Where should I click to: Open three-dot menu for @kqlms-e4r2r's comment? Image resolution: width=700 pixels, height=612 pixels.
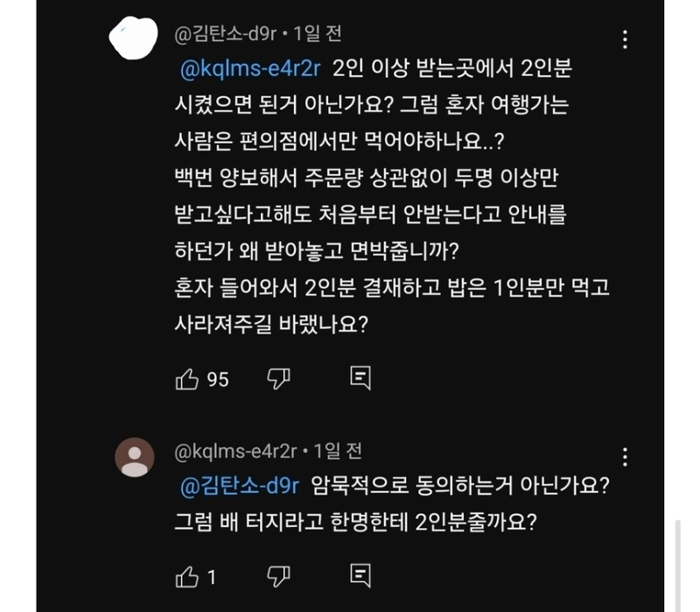point(625,457)
